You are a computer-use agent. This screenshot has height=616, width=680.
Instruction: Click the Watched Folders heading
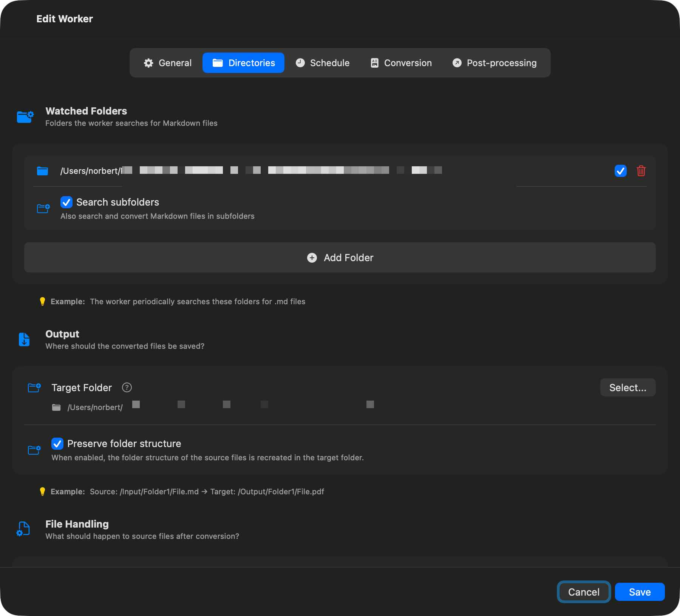(x=86, y=111)
